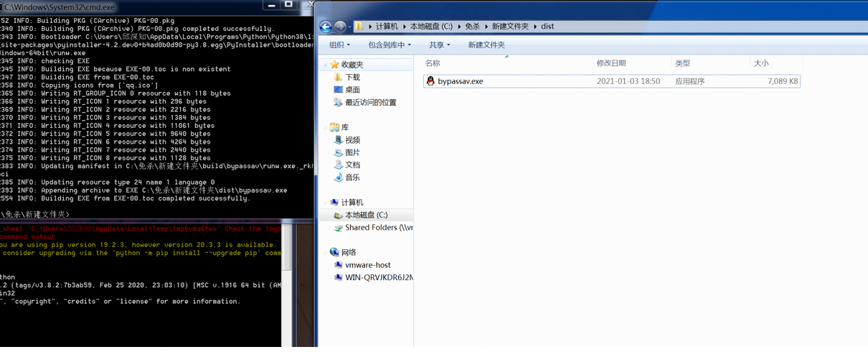
Task: Click the 7,089 KB size cell
Action: tap(783, 81)
